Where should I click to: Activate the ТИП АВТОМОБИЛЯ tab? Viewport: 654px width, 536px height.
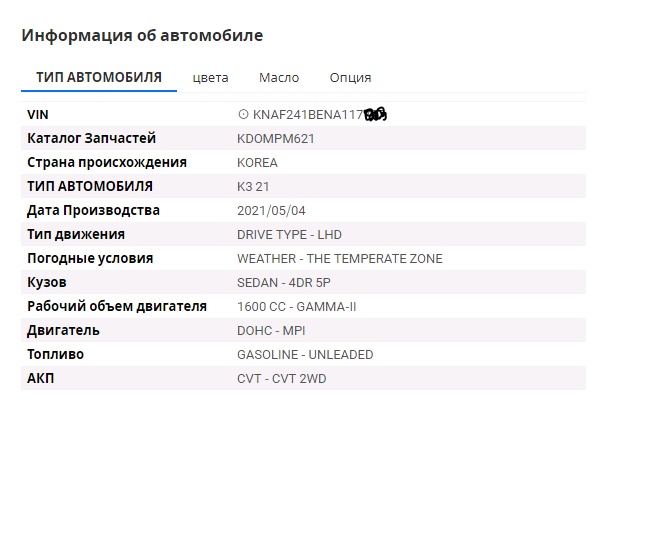99,78
